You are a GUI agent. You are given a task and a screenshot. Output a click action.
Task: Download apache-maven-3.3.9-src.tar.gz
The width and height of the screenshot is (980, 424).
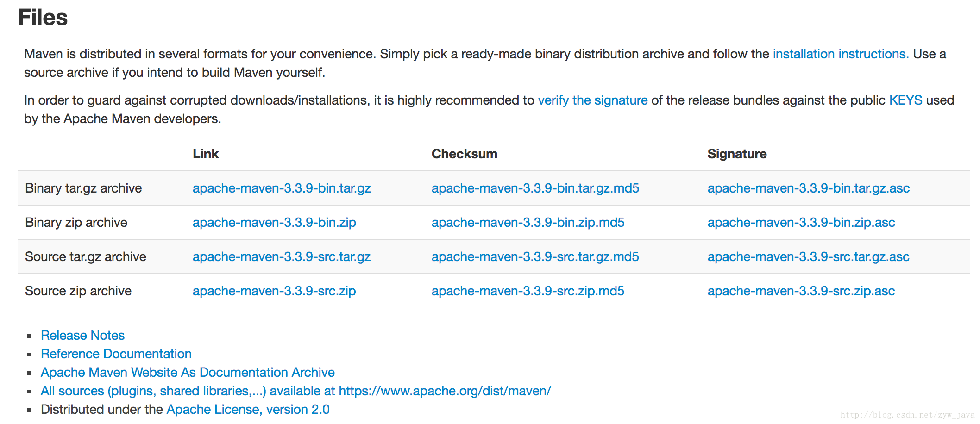click(282, 257)
